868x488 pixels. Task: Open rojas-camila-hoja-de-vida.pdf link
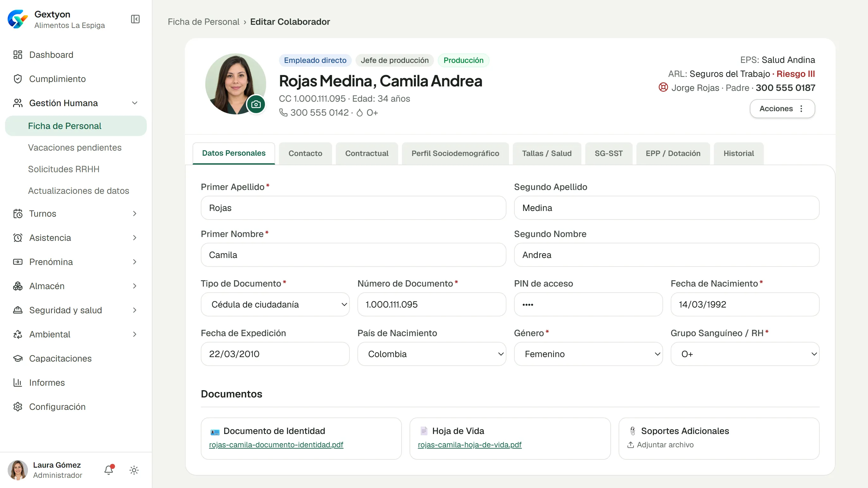point(469,445)
